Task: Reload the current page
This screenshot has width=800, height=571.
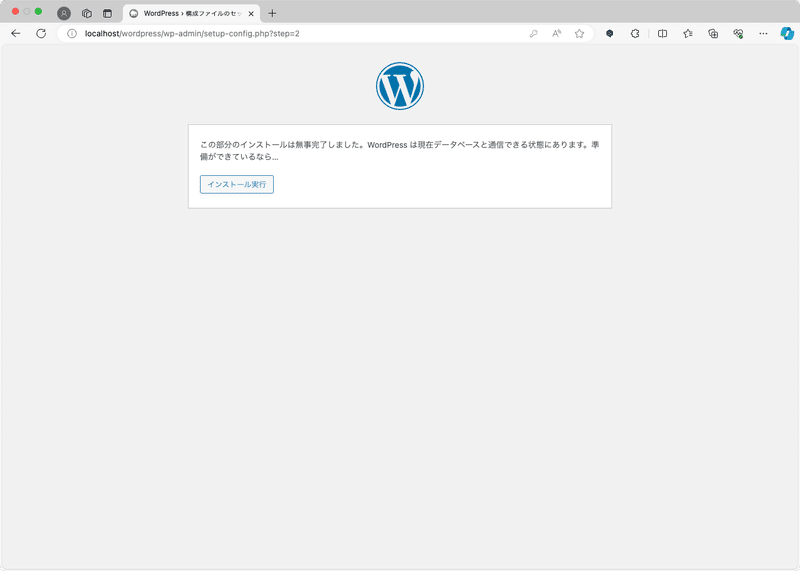Action: [41, 34]
